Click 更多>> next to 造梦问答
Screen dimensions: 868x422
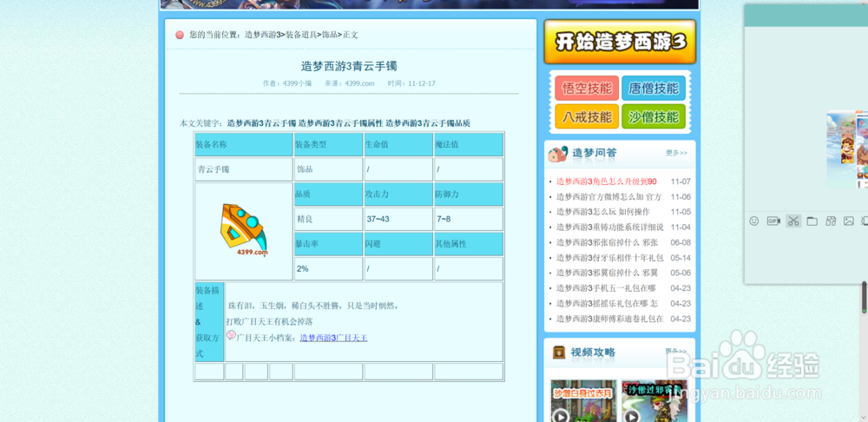[676, 153]
